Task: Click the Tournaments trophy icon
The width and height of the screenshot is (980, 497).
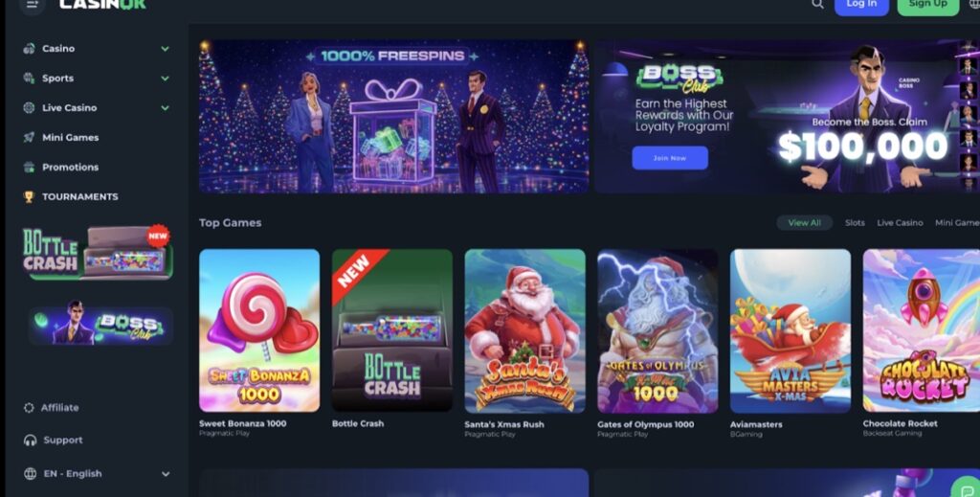Action: tap(29, 197)
